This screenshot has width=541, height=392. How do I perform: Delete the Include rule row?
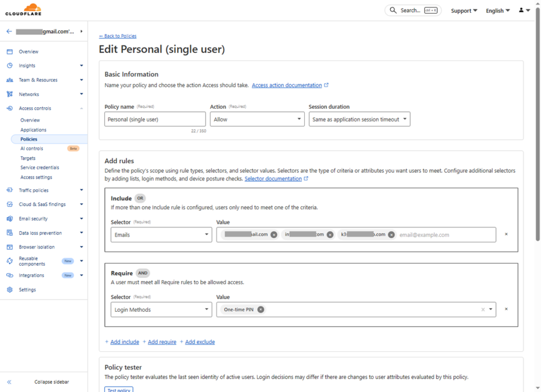[506, 234]
